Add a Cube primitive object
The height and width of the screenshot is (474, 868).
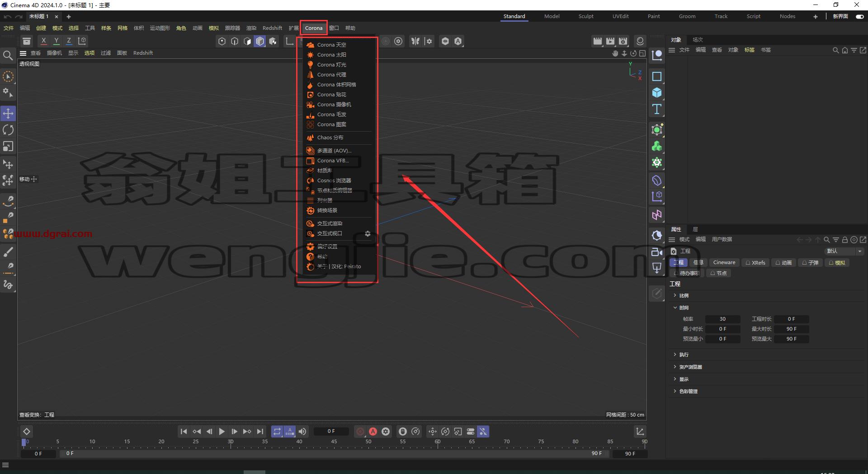tap(657, 93)
